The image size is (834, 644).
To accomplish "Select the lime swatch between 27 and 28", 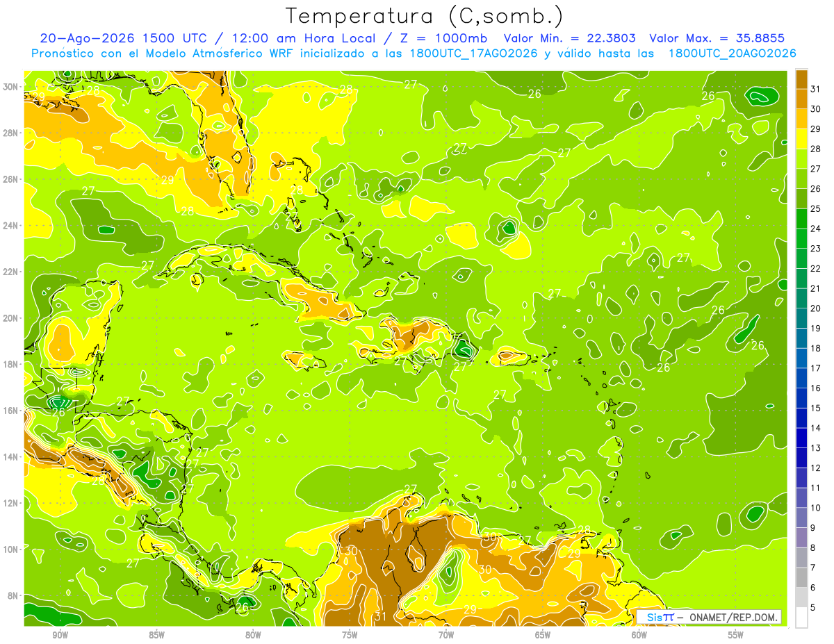I will (801, 158).
